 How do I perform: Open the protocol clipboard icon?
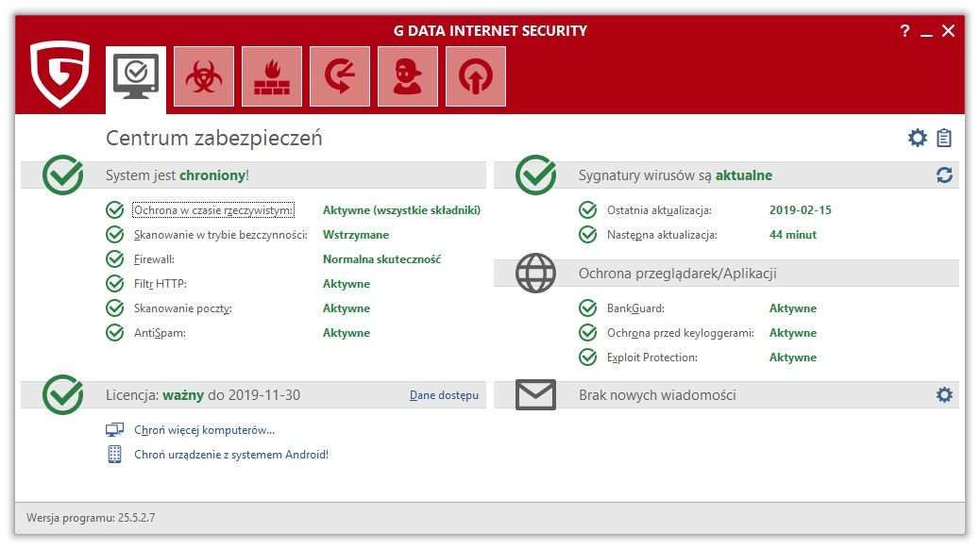coord(944,138)
